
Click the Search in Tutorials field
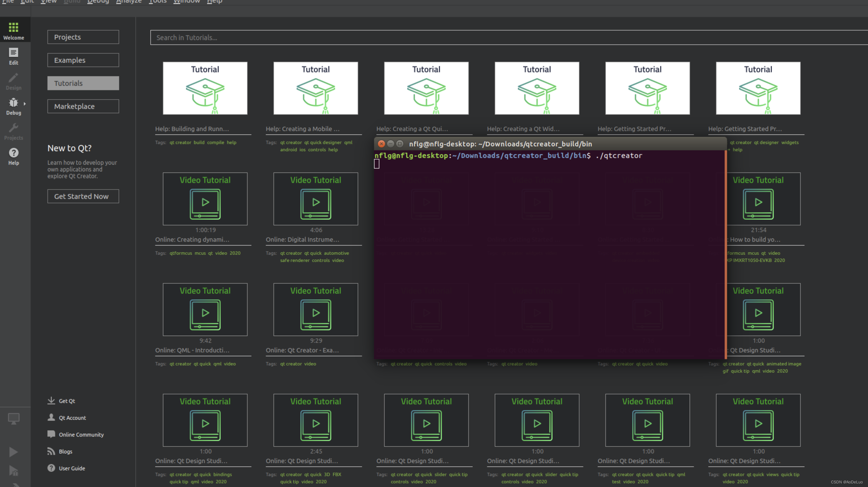coord(303,38)
